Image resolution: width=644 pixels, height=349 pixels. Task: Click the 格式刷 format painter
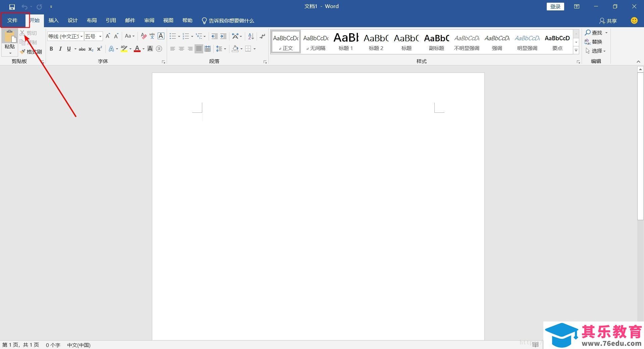[x=31, y=52]
